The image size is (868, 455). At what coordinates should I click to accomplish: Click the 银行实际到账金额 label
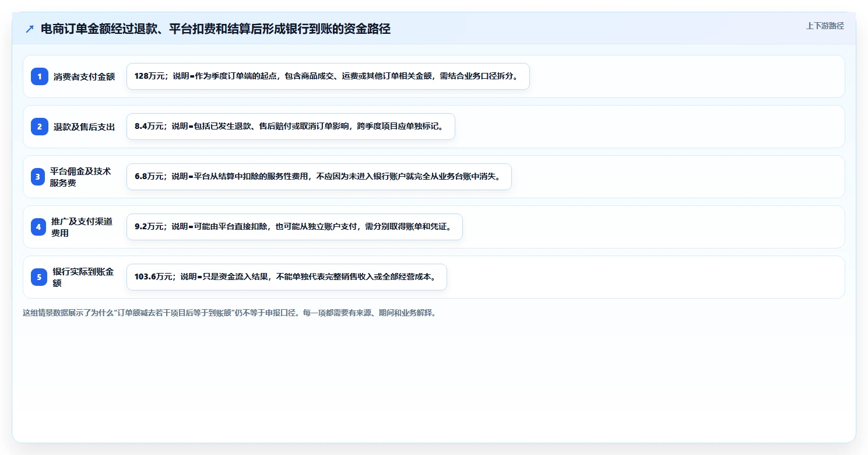83,277
